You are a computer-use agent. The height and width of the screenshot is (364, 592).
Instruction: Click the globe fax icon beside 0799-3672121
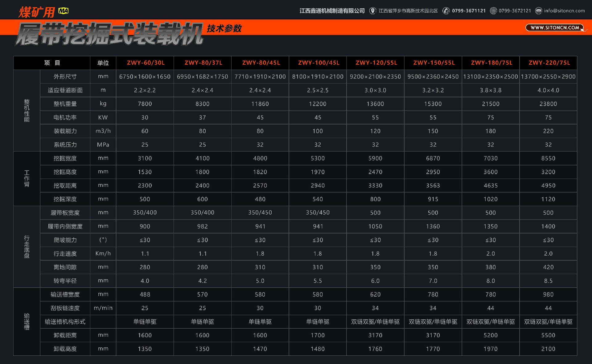point(493,11)
